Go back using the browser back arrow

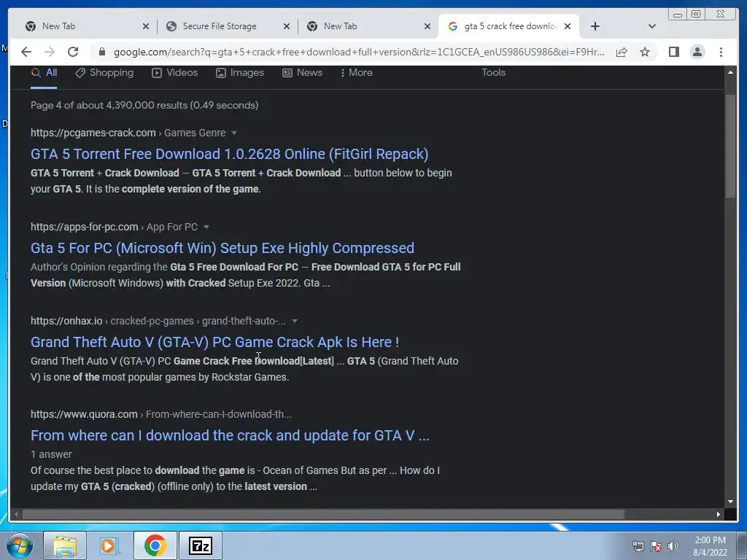pyautogui.click(x=26, y=52)
